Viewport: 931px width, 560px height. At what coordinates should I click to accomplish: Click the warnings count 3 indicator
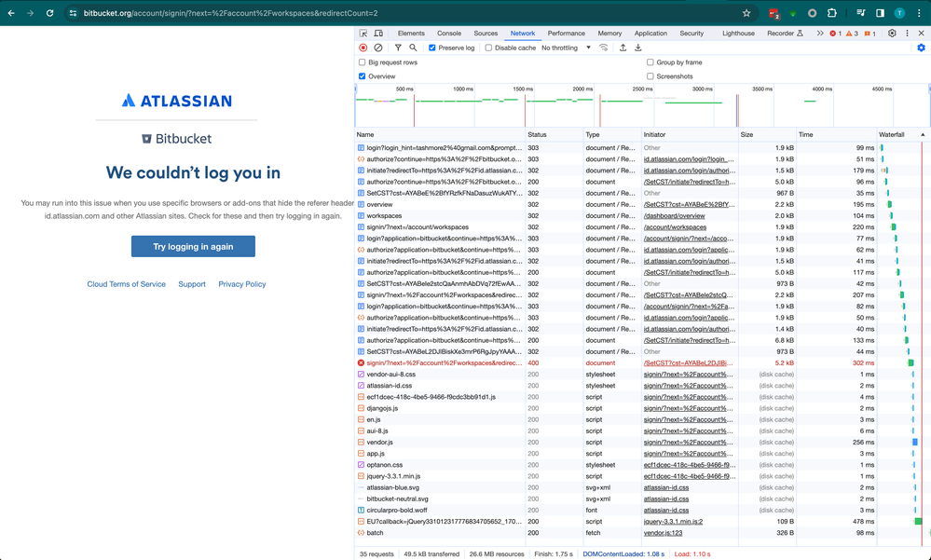[x=852, y=34]
